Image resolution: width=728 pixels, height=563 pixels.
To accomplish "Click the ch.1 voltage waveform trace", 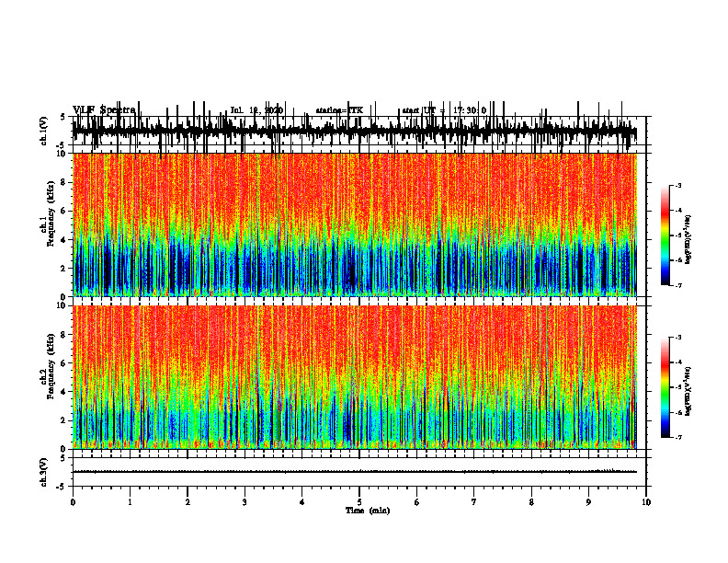I will point(355,131).
